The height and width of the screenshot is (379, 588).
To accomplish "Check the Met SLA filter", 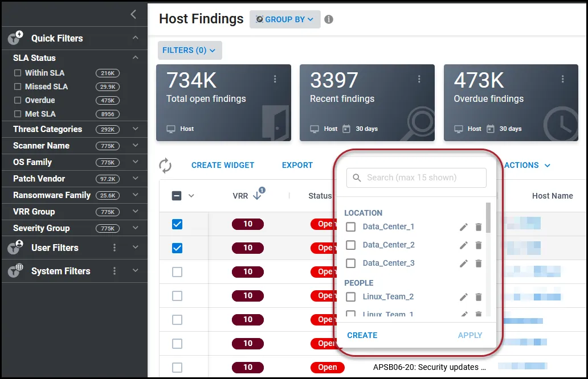I will [17, 113].
